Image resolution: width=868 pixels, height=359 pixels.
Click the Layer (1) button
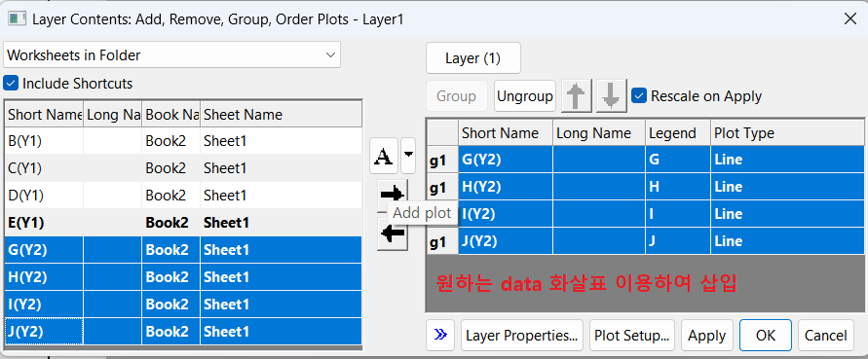[x=473, y=58]
